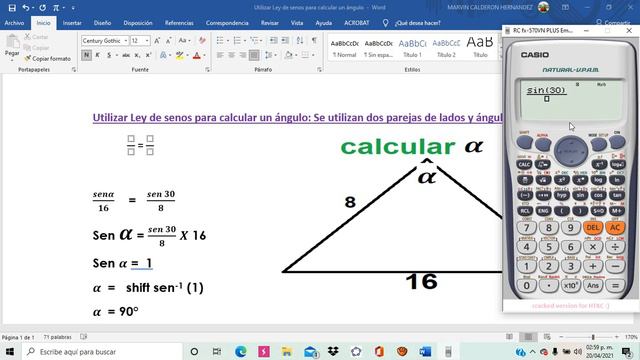
Task: Clear all formatting eraser icon
Action: click(x=202, y=40)
